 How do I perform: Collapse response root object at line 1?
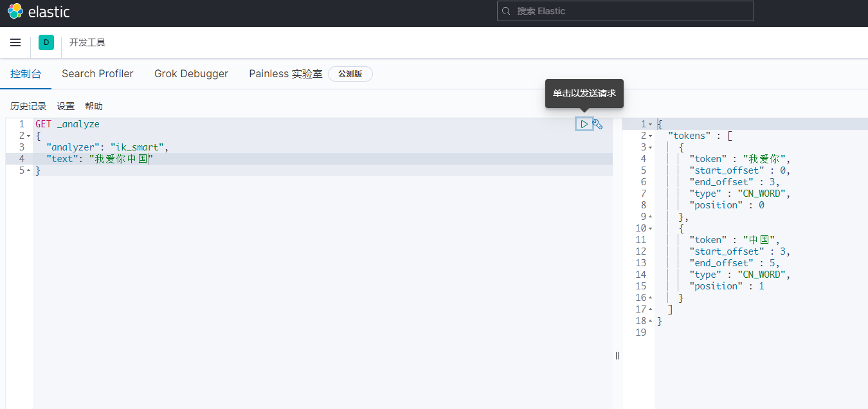point(650,124)
